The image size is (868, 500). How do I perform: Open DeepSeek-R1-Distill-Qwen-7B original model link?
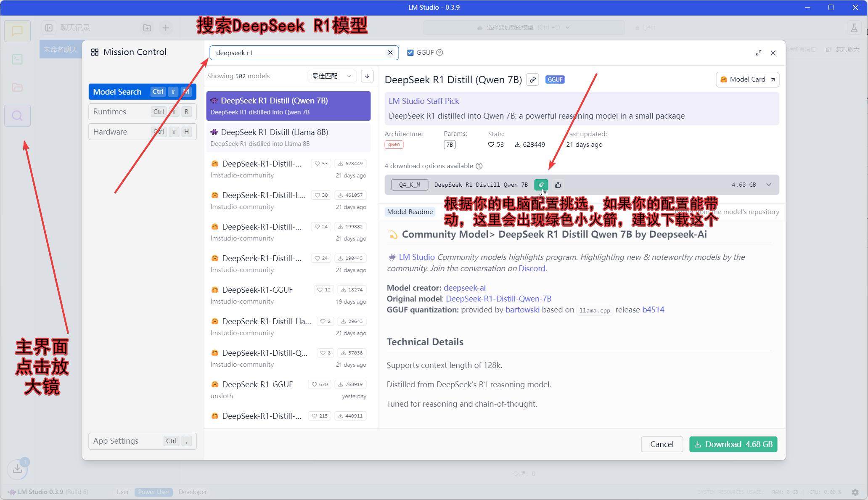[x=498, y=299]
